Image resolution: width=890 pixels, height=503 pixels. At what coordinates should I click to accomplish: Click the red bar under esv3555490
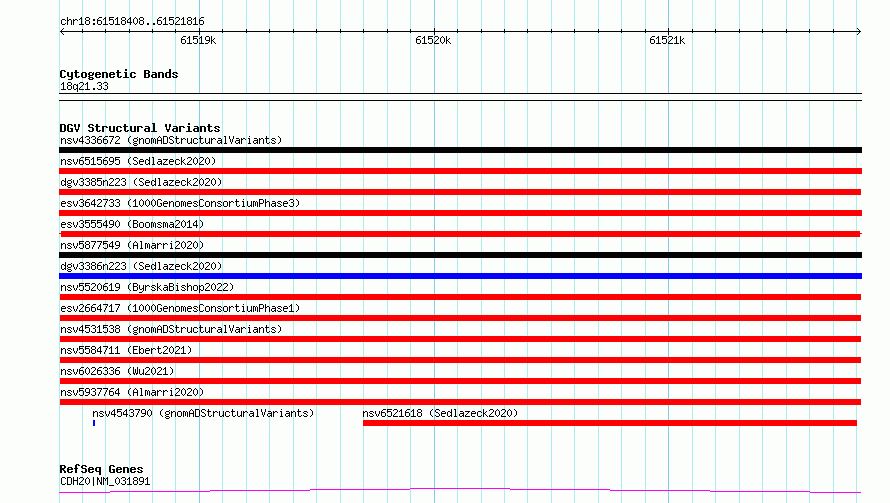(460, 234)
